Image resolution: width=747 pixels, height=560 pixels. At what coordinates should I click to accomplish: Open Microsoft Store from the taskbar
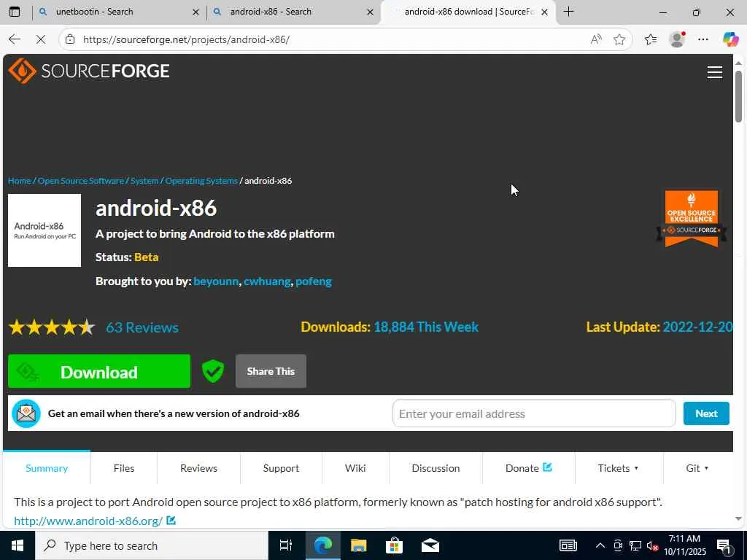coord(394,545)
